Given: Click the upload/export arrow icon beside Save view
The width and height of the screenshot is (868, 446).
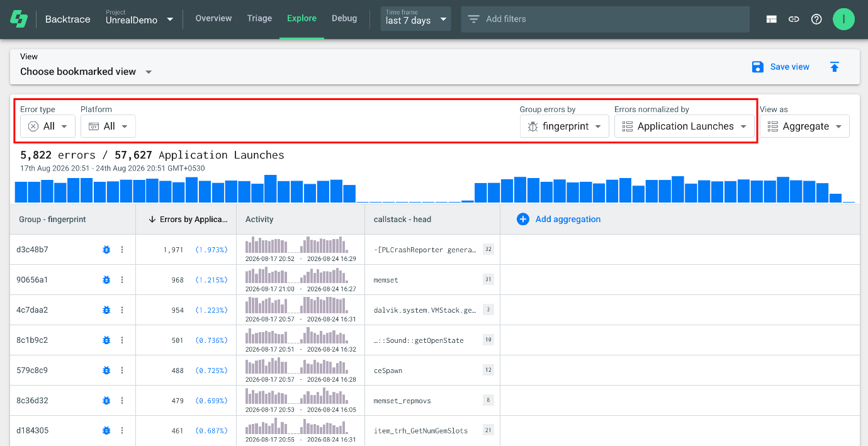Looking at the screenshot, I should pyautogui.click(x=835, y=67).
